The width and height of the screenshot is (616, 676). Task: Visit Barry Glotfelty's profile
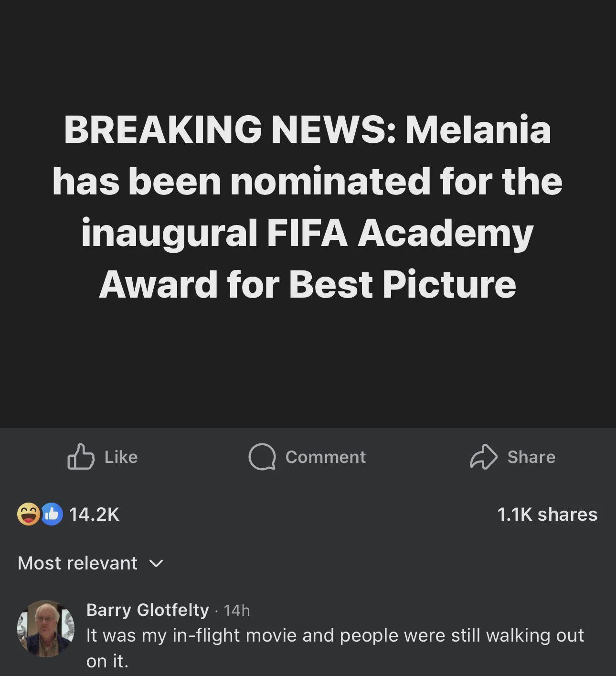click(148, 610)
